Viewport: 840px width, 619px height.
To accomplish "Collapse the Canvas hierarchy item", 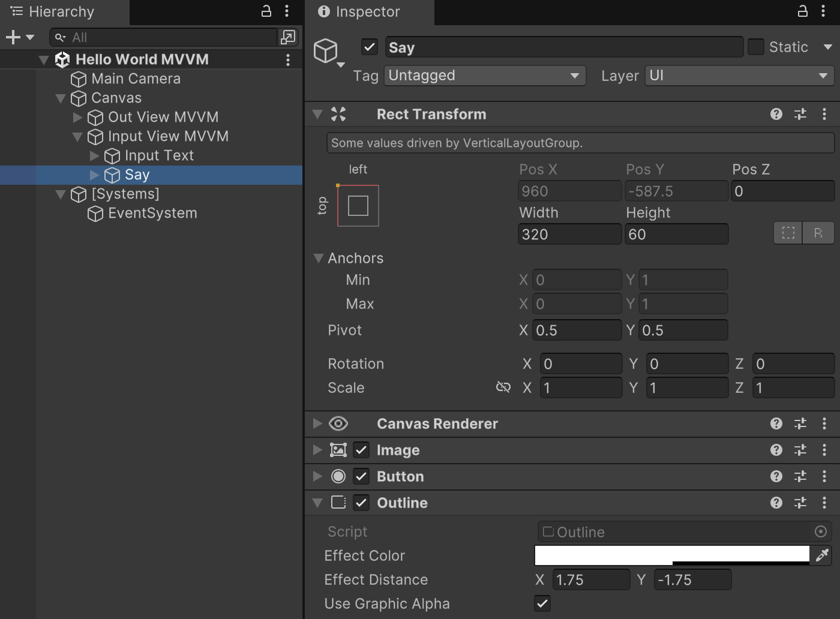I will tap(61, 98).
